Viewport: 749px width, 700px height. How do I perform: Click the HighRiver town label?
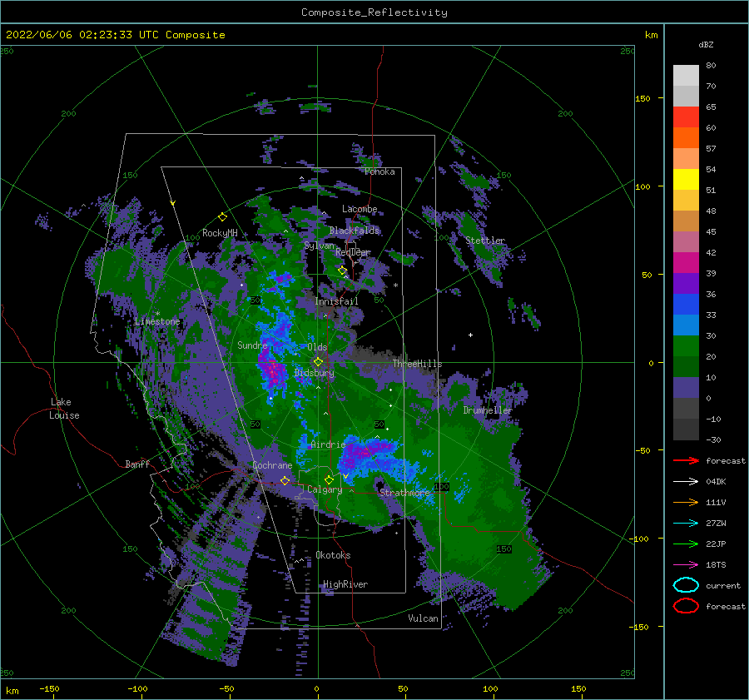point(345,584)
